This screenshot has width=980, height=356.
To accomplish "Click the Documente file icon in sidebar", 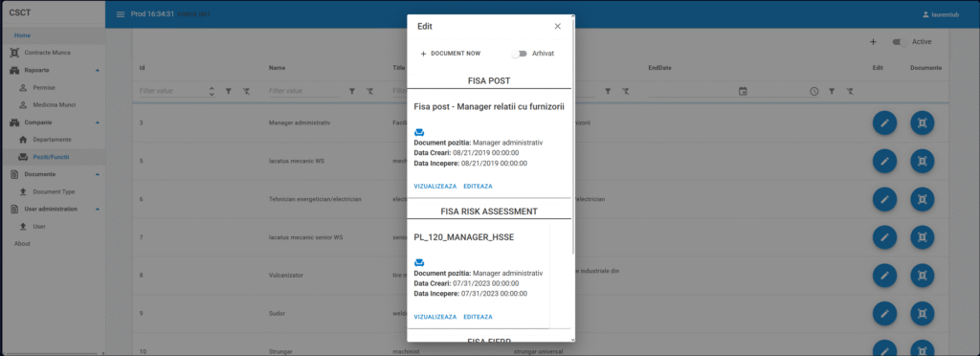I will [x=14, y=174].
